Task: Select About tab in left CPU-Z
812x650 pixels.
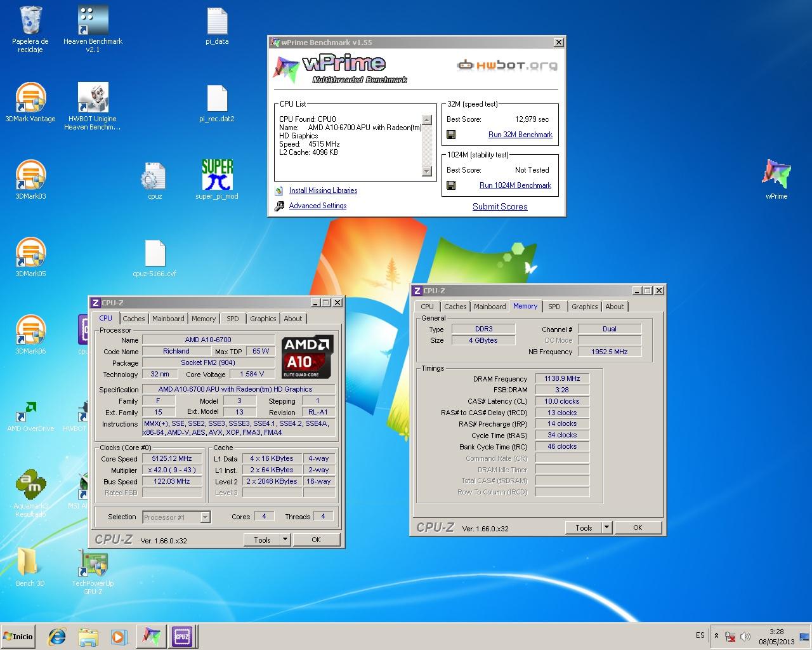Action: 293,319
